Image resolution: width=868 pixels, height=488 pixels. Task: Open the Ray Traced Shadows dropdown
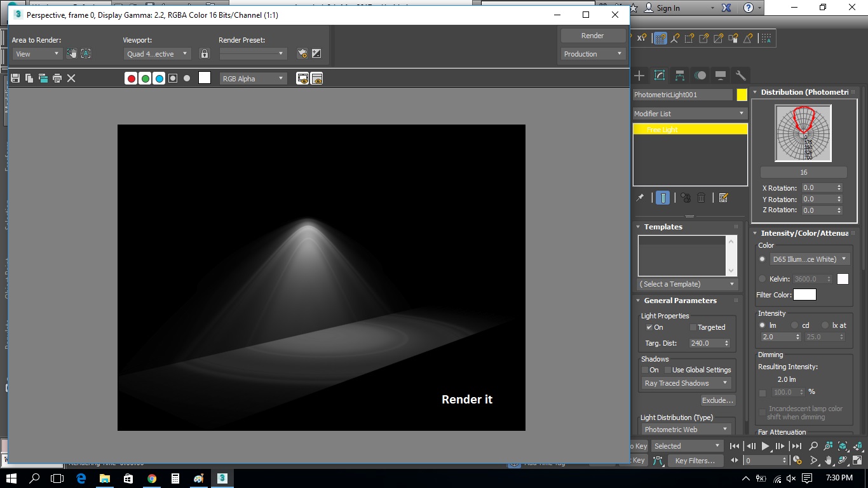tap(686, 383)
